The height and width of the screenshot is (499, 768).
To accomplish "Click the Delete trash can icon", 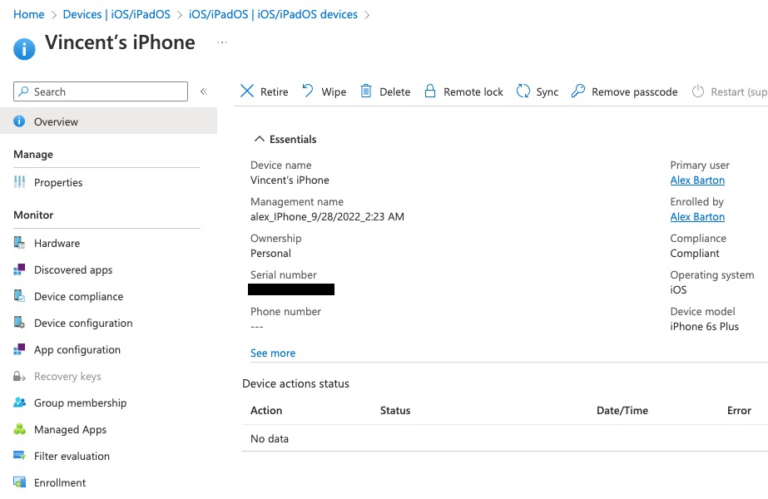I will pos(366,91).
